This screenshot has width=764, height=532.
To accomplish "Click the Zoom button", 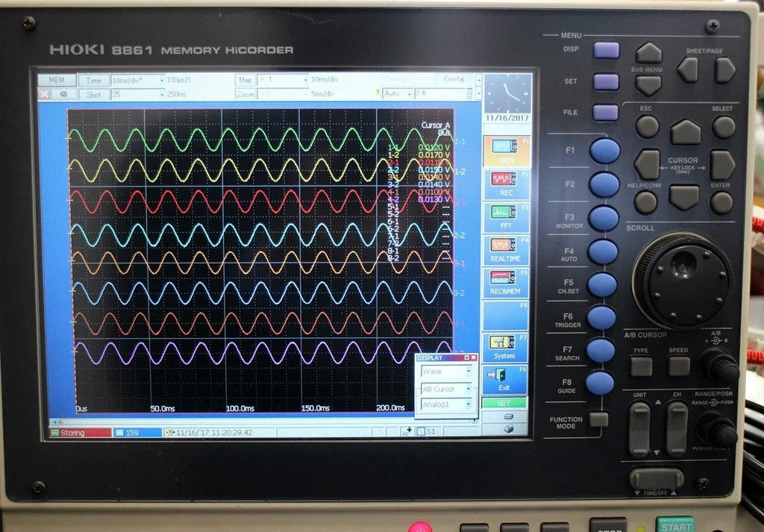I will pos(245,93).
